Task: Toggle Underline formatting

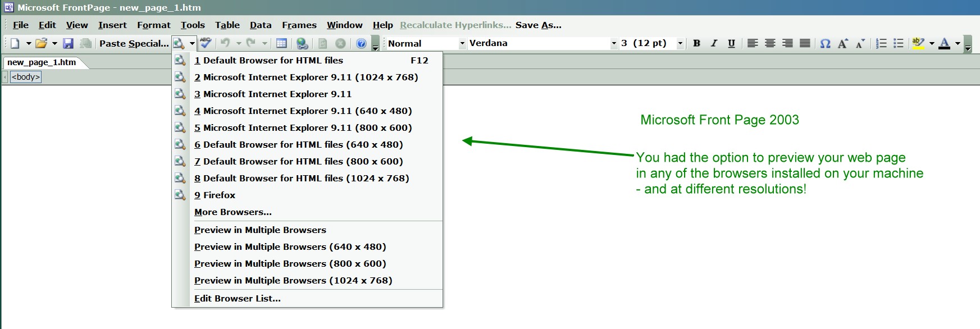Action: pos(731,43)
